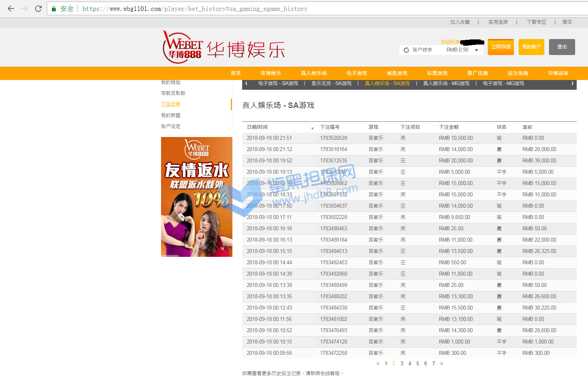Open 我的账户 account button
This screenshot has height=379, width=588.
pos(531,47)
